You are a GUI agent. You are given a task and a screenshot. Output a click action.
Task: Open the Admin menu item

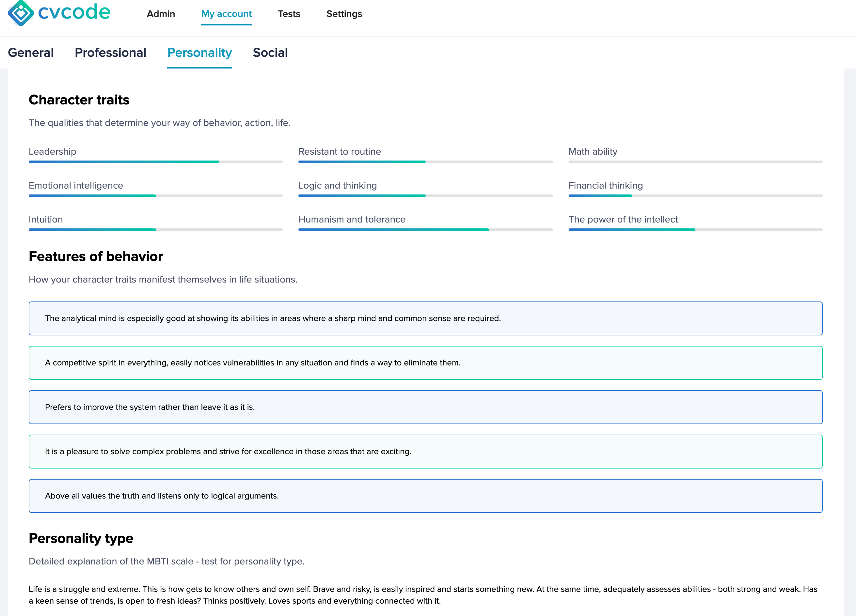click(161, 14)
